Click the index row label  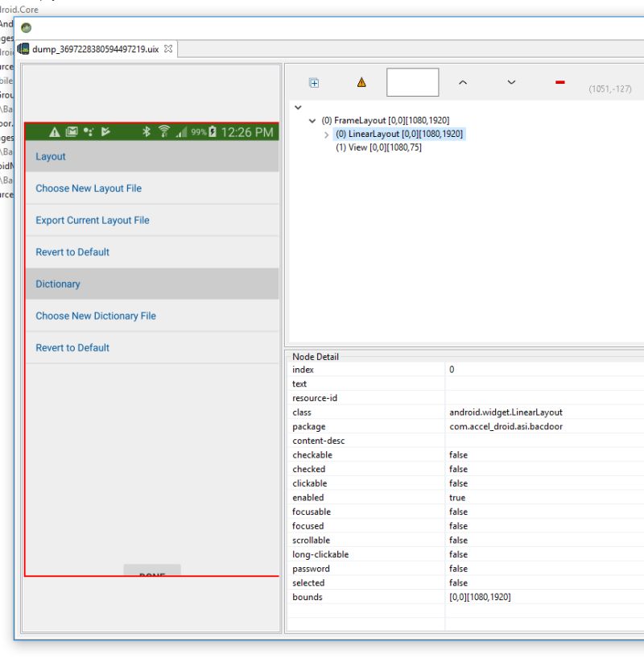tap(303, 370)
